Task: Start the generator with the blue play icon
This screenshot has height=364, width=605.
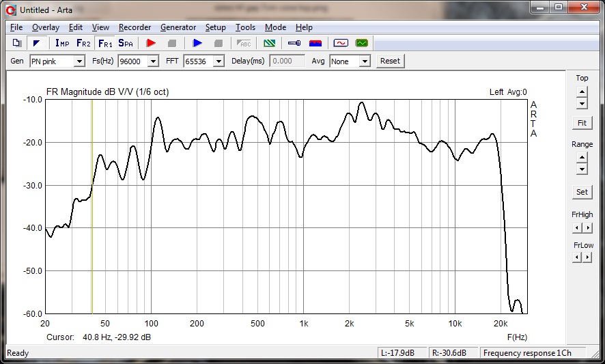Action: click(x=197, y=43)
